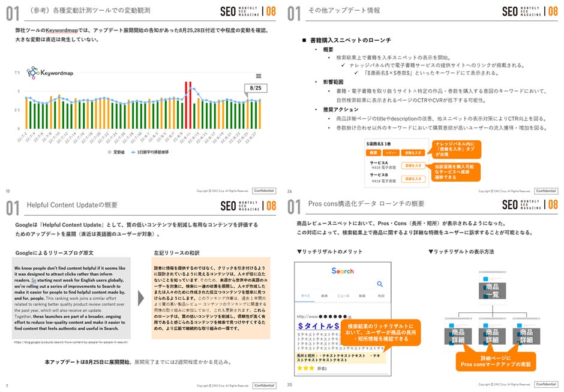The width and height of the screenshot is (564, 392).
Task: Toggle the 3日間平均移動推移 legend entry
Action: [x=149, y=152]
